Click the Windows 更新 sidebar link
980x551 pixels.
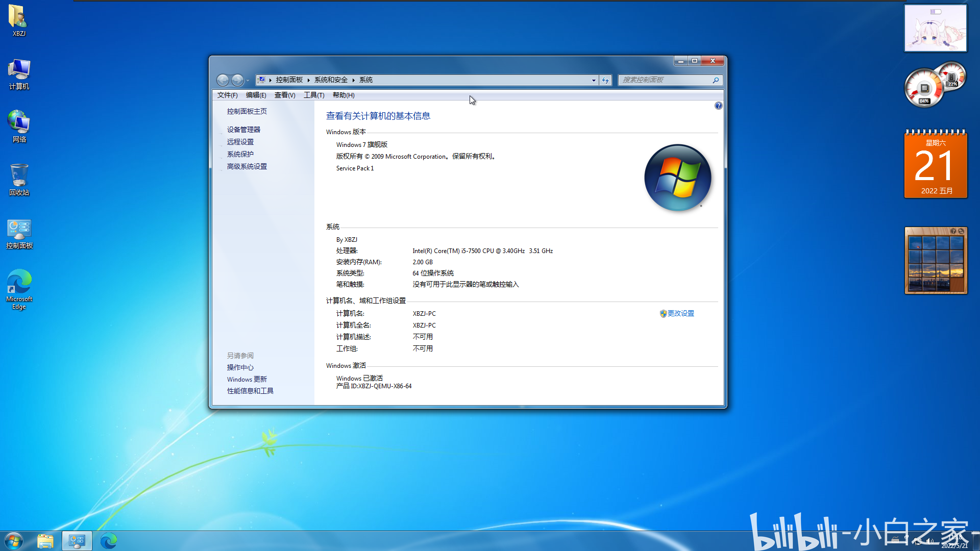247,379
